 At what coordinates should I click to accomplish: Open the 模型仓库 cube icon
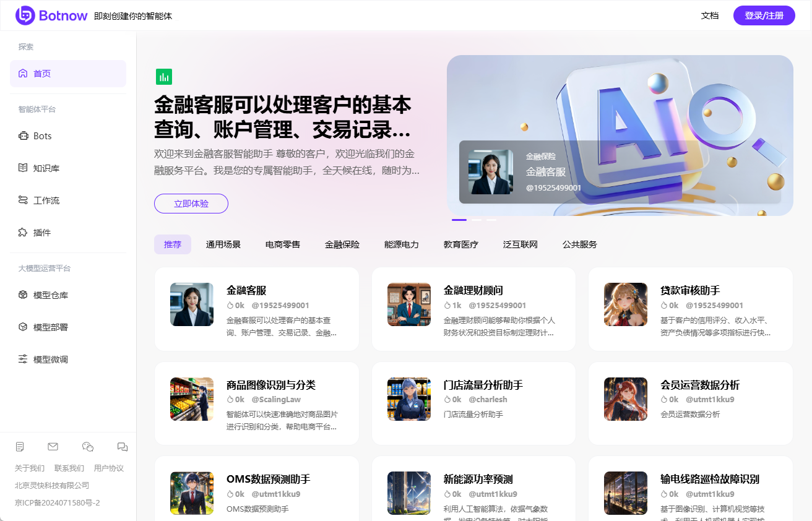tap(23, 295)
